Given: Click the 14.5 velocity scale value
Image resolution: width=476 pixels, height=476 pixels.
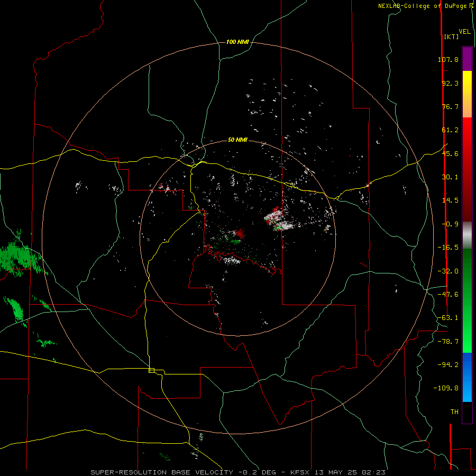Looking at the screenshot, I should pos(450,200).
